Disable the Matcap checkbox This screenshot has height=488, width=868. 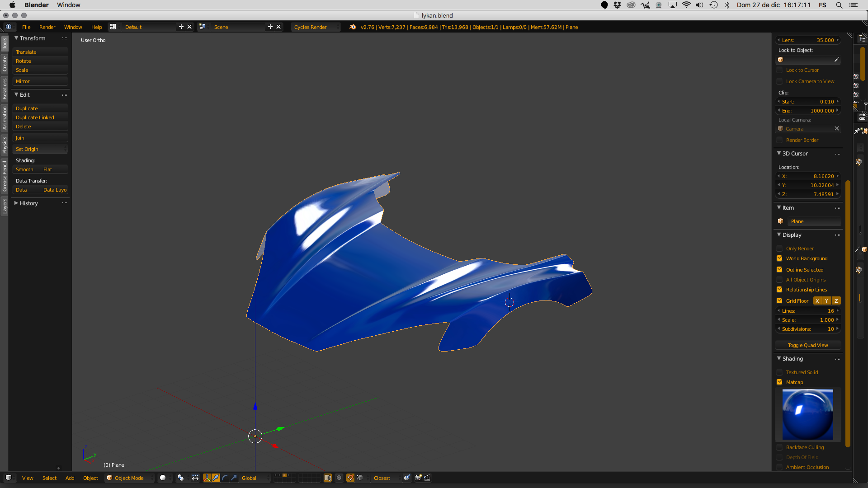(x=779, y=382)
